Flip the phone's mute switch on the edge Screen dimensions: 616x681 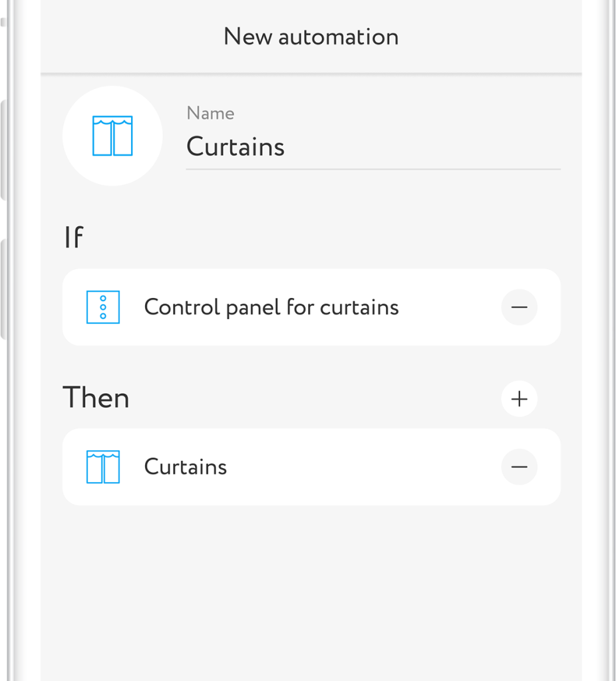[x=3, y=20]
